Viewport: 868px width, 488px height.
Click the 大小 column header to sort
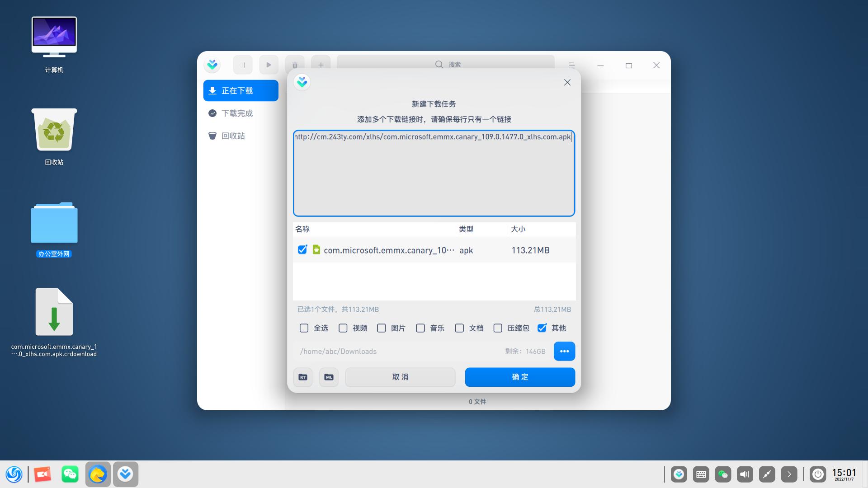point(518,229)
